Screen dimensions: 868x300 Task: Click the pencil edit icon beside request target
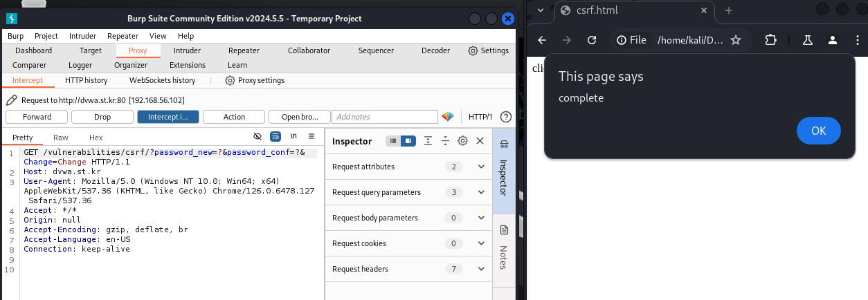[x=12, y=100]
